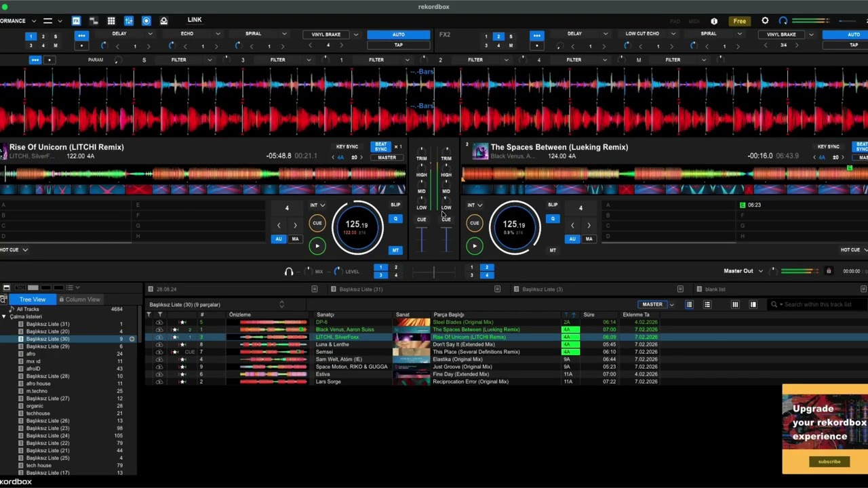Click the layout lines icon next to PERFORMANCE
Viewport: 868px width, 488px height.
[x=47, y=21]
